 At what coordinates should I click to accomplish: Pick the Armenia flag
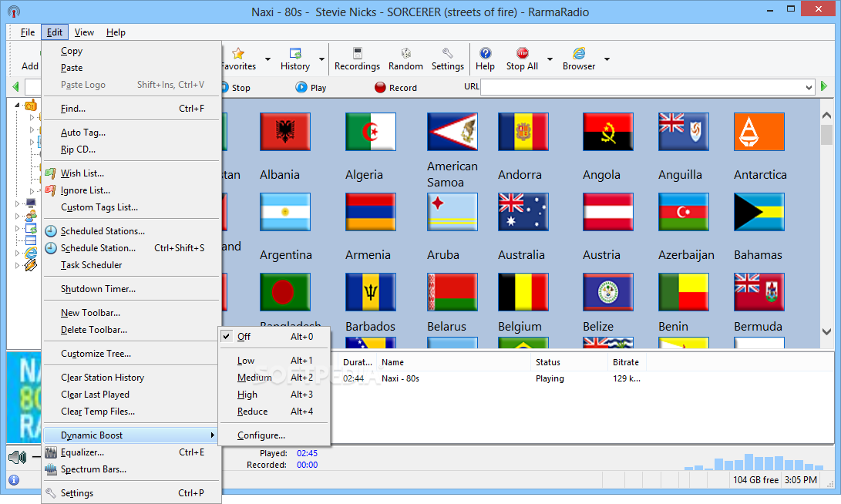pyautogui.click(x=371, y=212)
